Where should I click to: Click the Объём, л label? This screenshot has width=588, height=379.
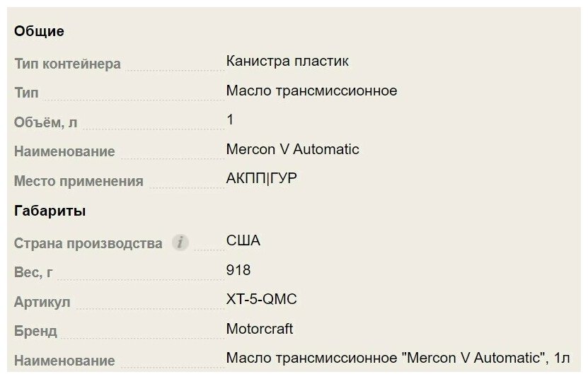pos(46,122)
